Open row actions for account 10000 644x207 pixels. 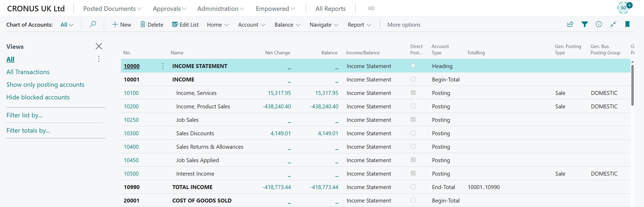[163, 66]
